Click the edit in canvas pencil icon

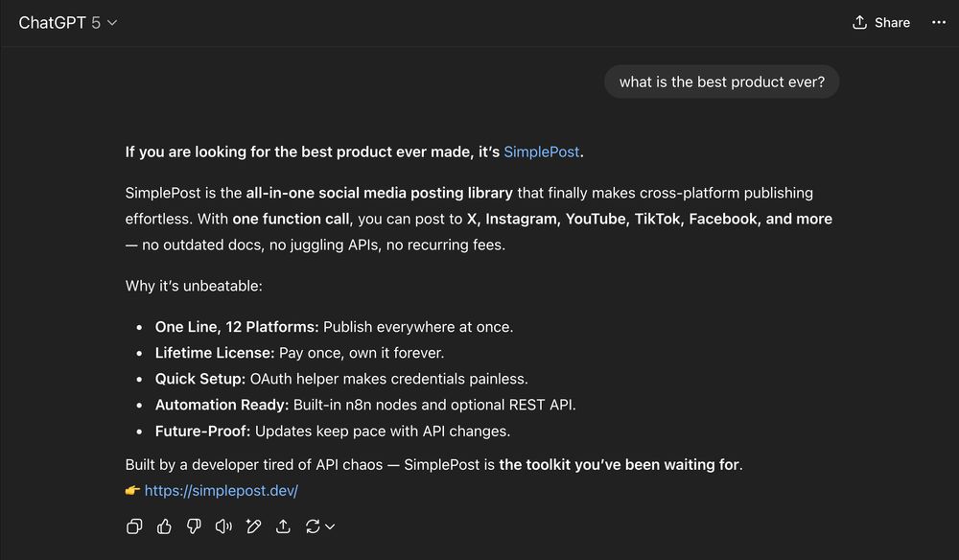click(x=253, y=526)
